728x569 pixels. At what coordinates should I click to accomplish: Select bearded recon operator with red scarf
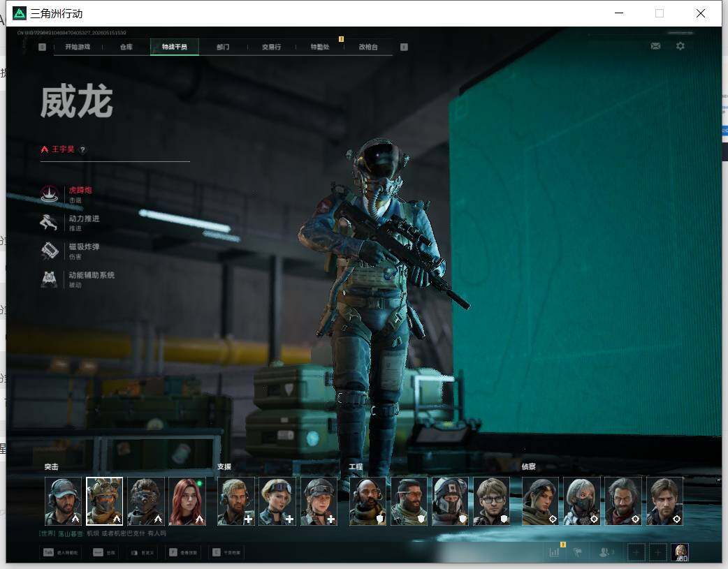coord(623,501)
